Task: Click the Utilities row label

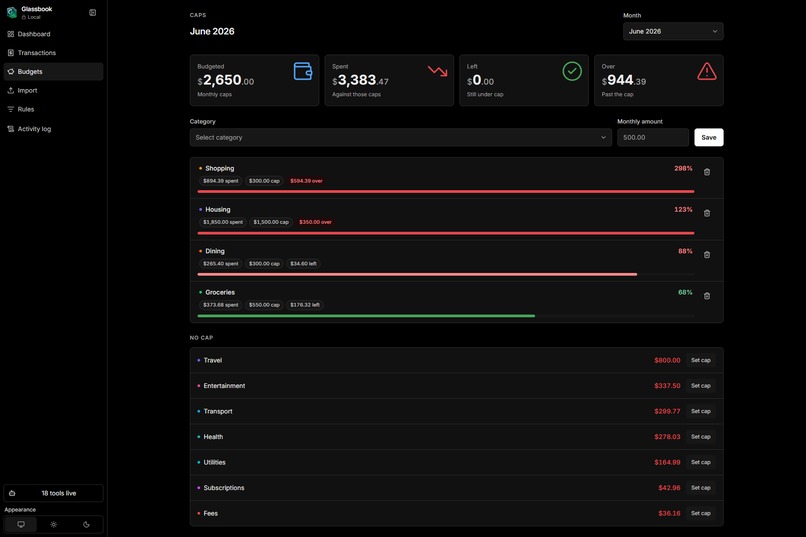Action: pyautogui.click(x=214, y=462)
